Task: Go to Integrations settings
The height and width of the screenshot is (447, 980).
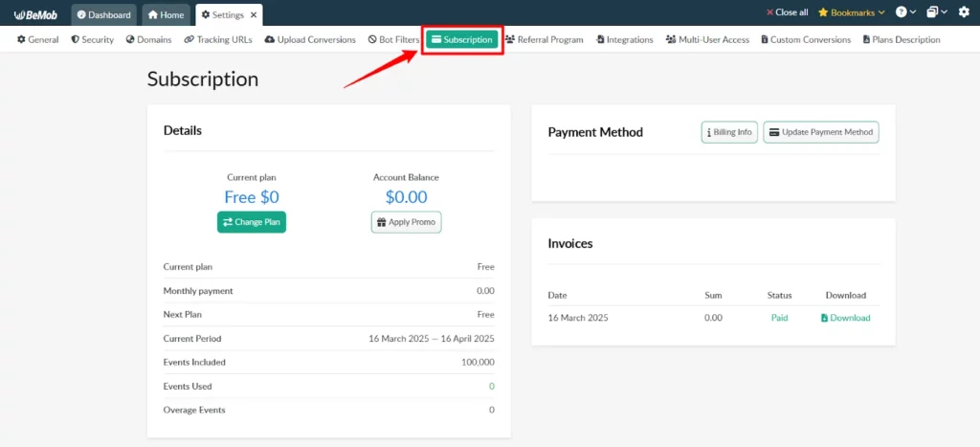Action: (x=624, y=39)
